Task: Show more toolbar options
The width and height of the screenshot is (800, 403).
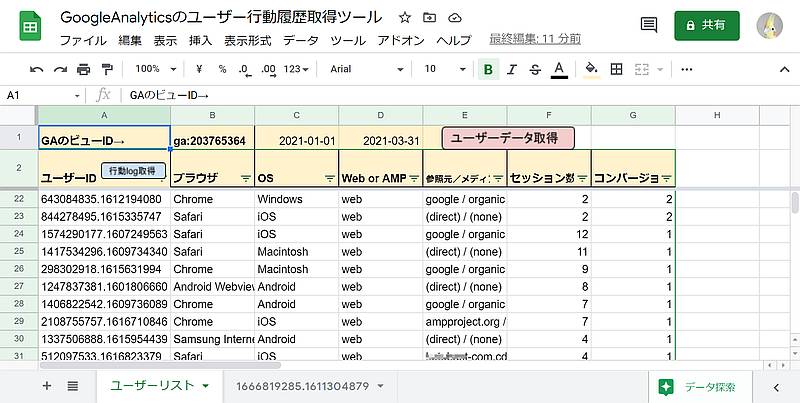Action: point(687,69)
